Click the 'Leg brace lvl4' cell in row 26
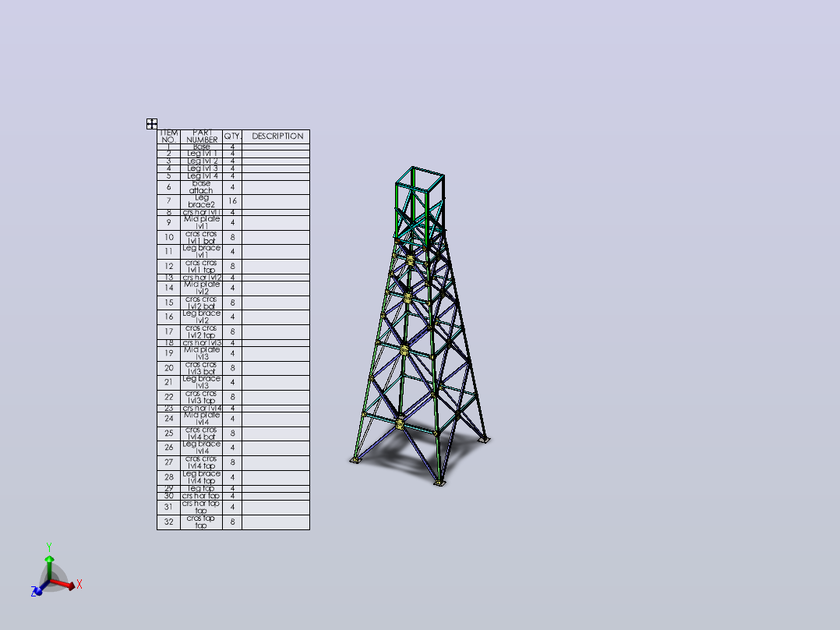Viewport: 840px width, 630px height. [x=201, y=448]
